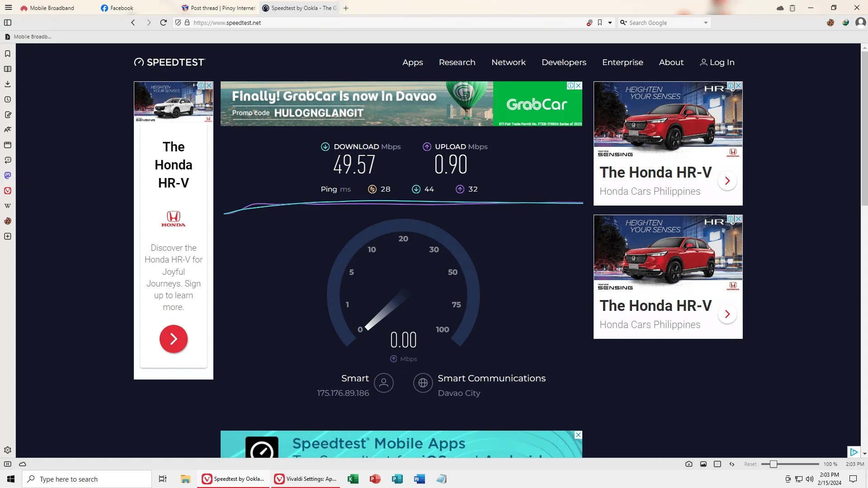
Task: Click the capture page camera icon
Action: (689, 464)
